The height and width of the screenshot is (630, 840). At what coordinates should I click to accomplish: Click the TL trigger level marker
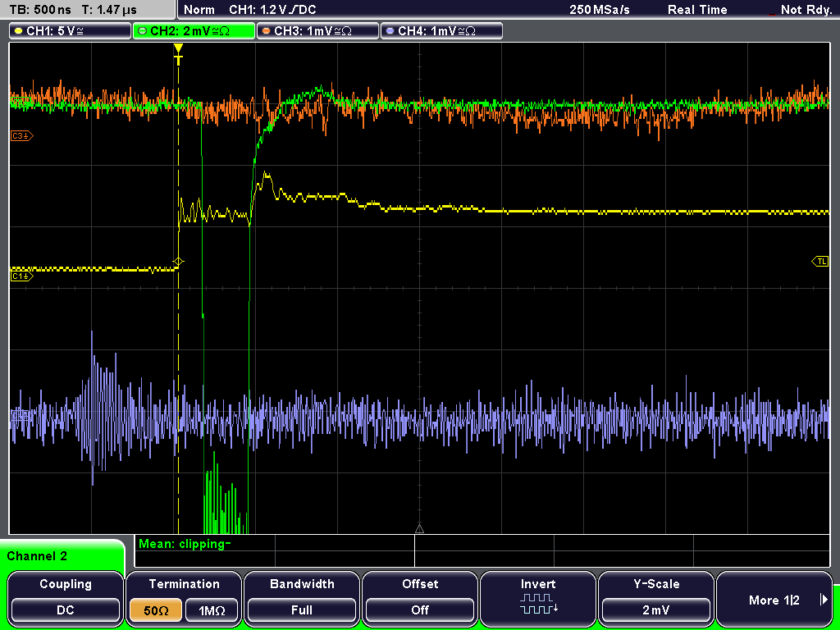click(x=820, y=262)
